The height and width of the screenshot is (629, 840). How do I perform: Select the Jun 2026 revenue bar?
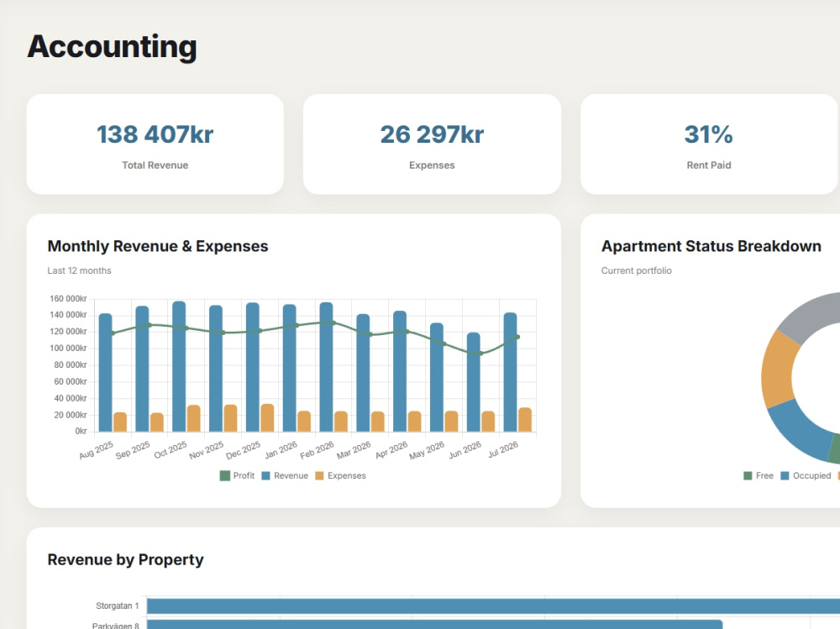click(474, 382)
